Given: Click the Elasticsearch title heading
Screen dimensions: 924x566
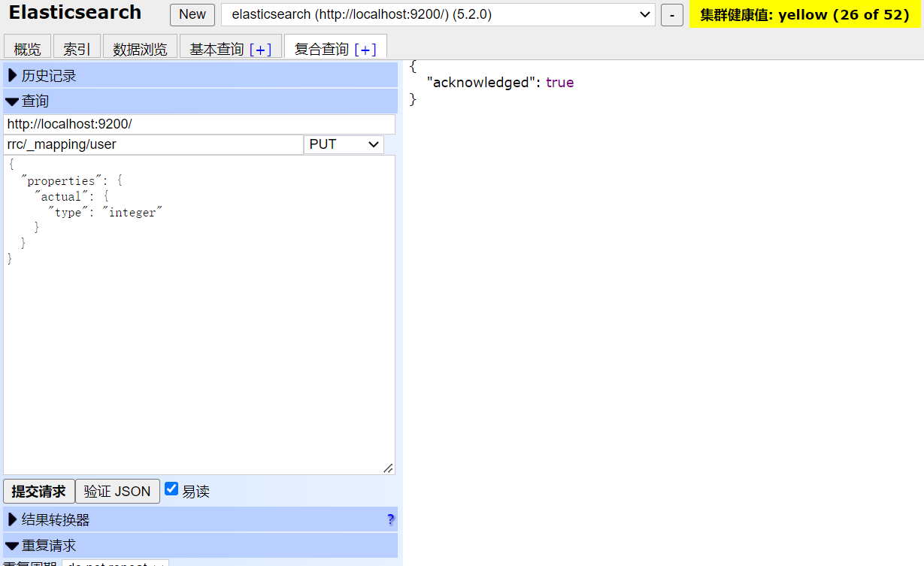Looking at the screenshot, I should [x=75, y=13].
